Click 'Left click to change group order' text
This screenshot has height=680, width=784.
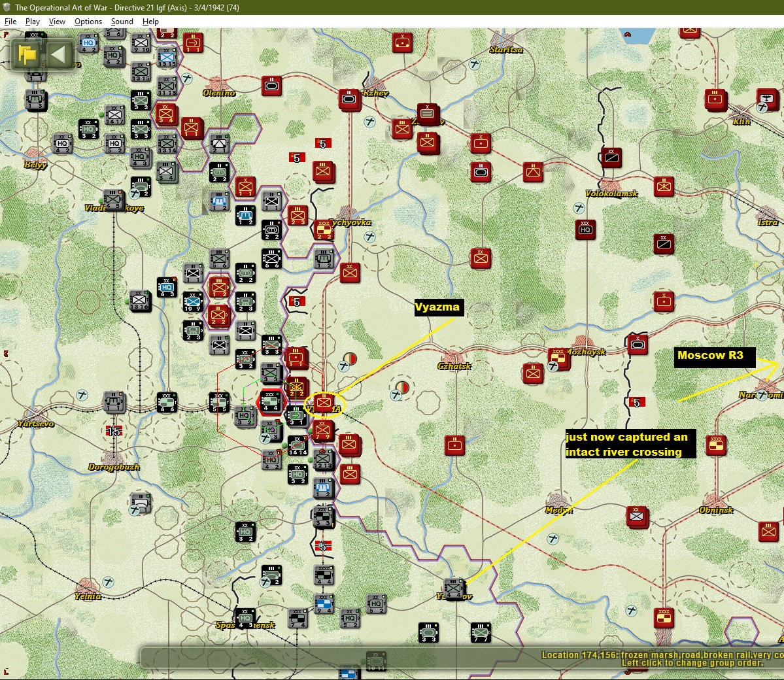click(x=692, y=663)
